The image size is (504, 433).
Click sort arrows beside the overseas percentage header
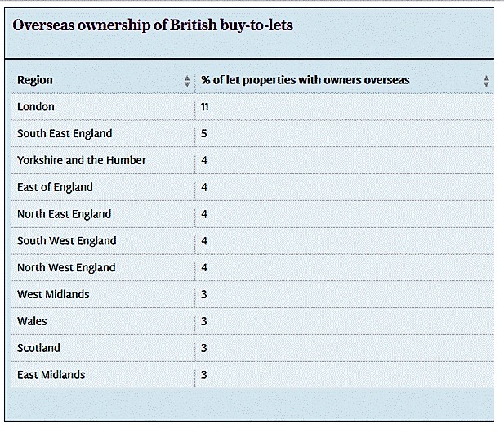[486, 81]
